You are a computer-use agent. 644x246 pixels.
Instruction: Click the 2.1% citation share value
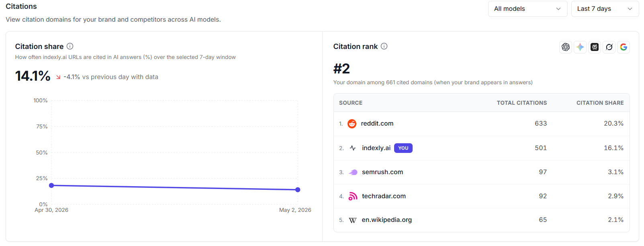click(x=615, y=220)
